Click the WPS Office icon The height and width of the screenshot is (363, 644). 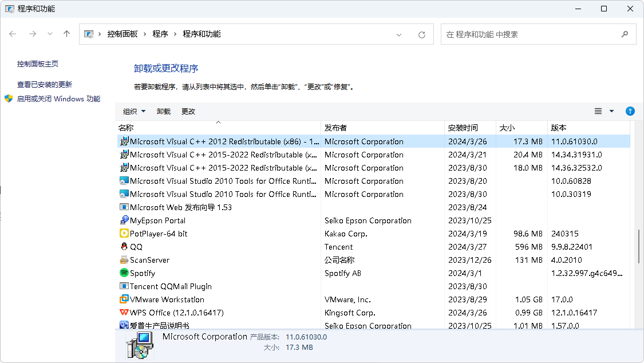(124, 312)
